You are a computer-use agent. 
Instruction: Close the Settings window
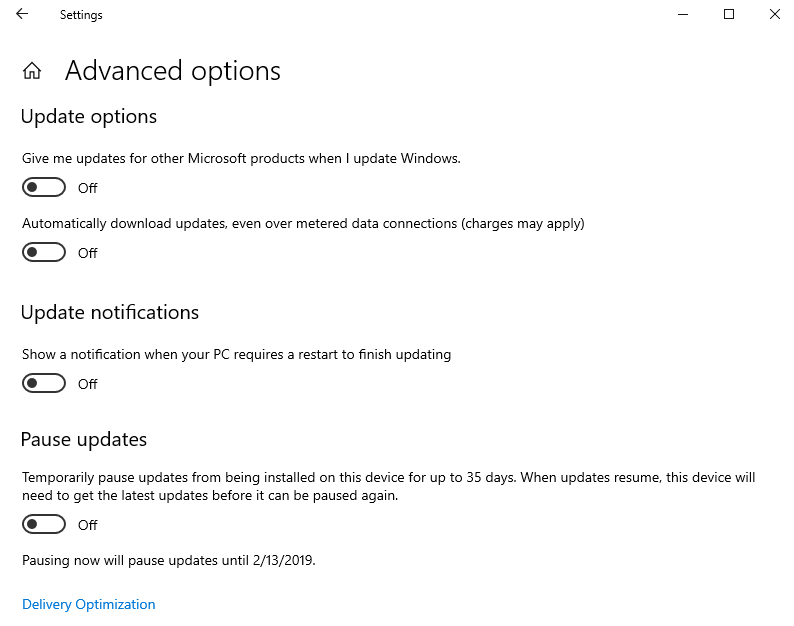[775, 14]
